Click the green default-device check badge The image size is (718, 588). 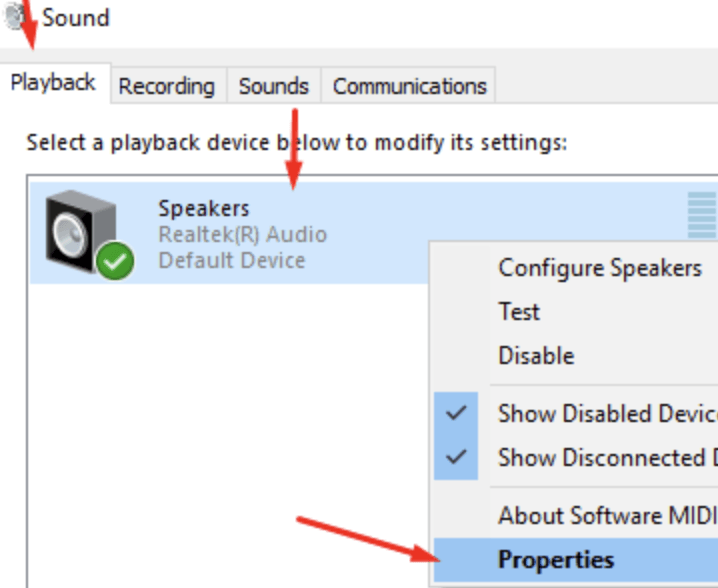(x=115, y=263)
